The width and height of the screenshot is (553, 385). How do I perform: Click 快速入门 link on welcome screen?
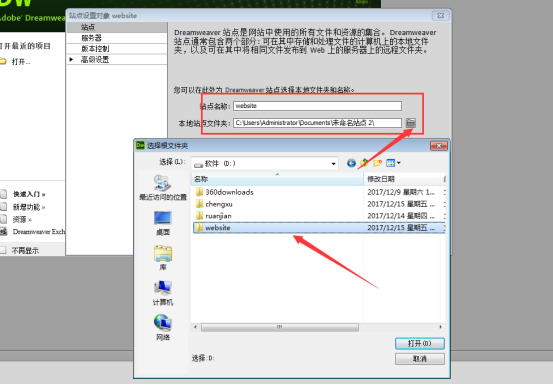tap(29, 194)
